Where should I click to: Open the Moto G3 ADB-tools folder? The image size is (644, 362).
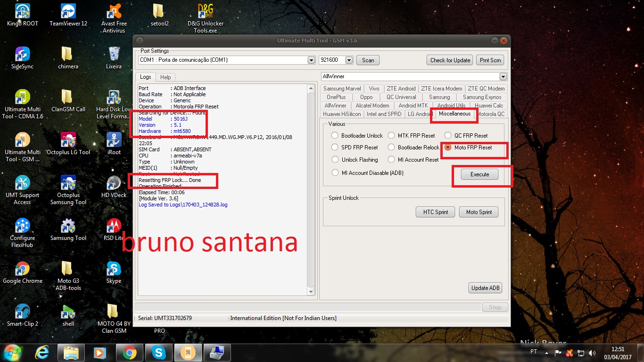click(x=68, y=276)
